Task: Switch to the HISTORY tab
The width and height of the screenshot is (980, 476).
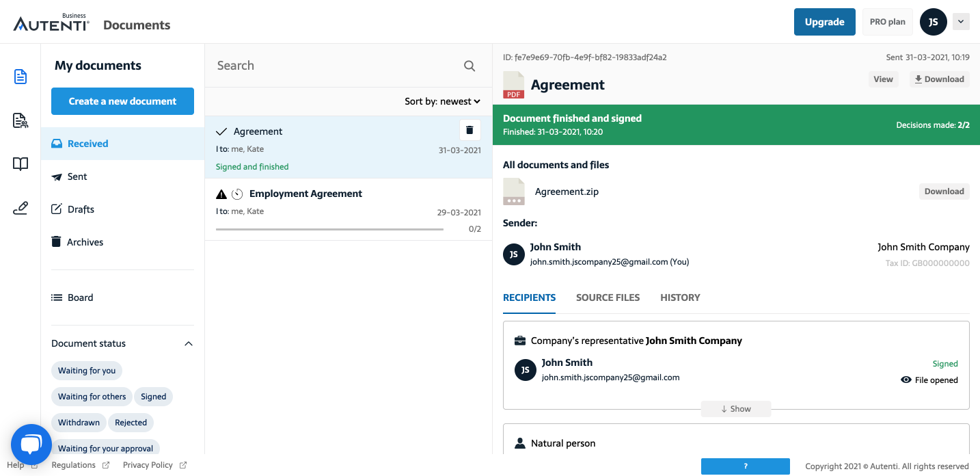Action: (x=680, y=298)
